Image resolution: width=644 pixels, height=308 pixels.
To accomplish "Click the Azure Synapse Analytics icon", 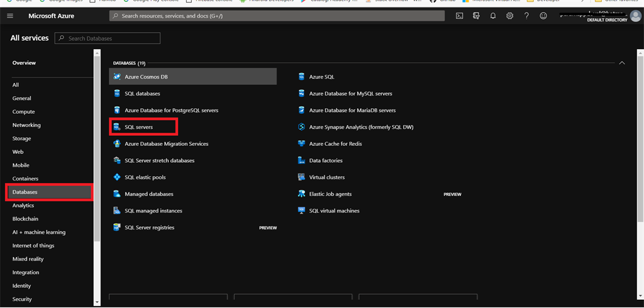I will click(301, 128).
